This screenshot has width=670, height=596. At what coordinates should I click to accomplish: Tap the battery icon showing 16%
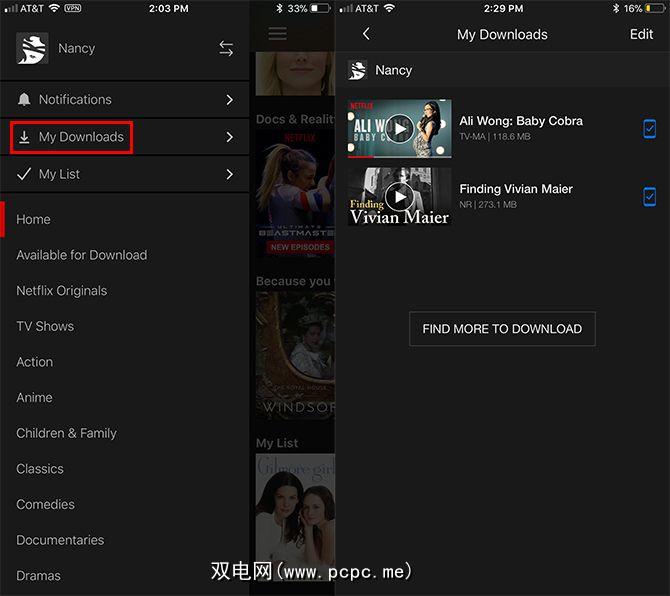pos(655,8)
